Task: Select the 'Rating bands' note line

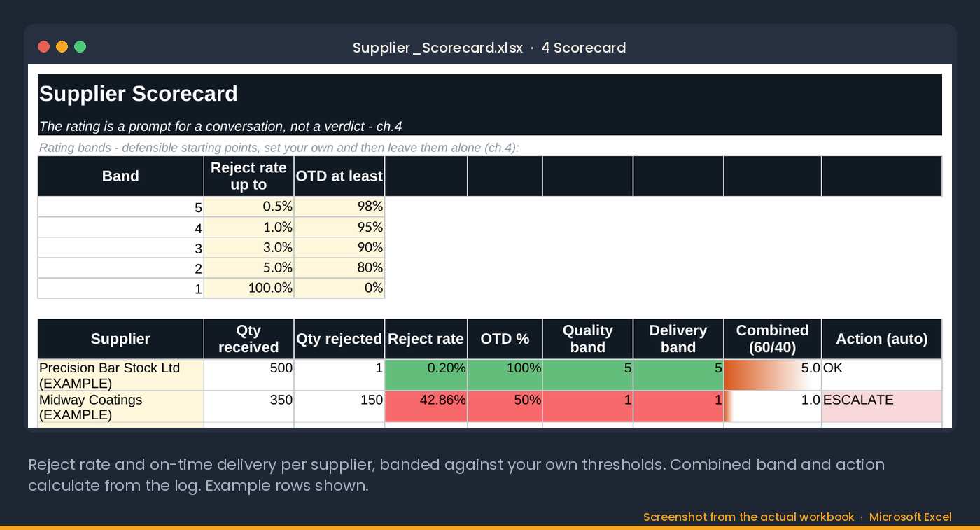Action: pyautogui.click(x=279, y=148)
